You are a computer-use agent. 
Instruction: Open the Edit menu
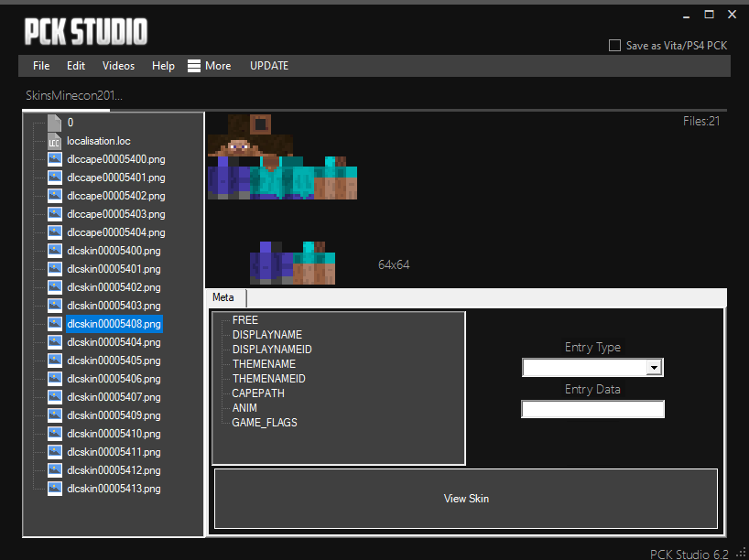pos(76,66)
